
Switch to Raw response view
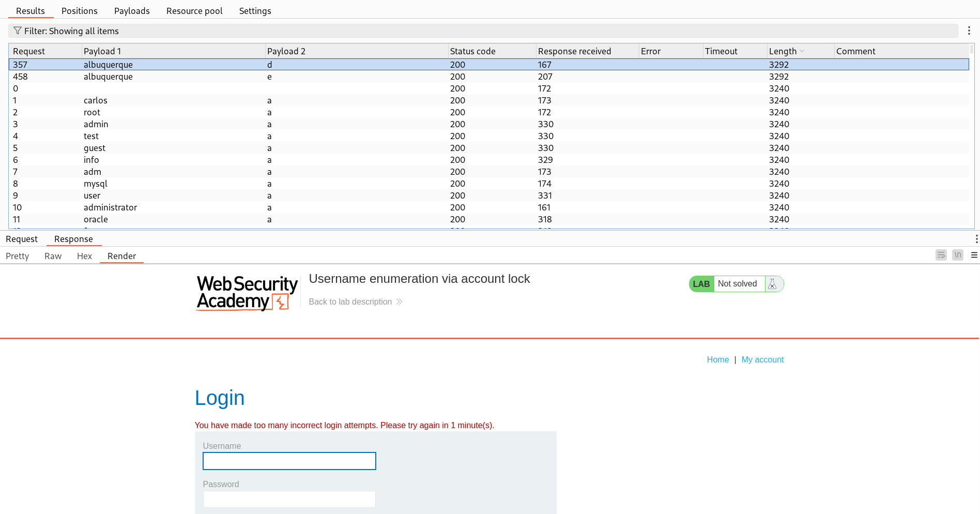tap(52, 256)
